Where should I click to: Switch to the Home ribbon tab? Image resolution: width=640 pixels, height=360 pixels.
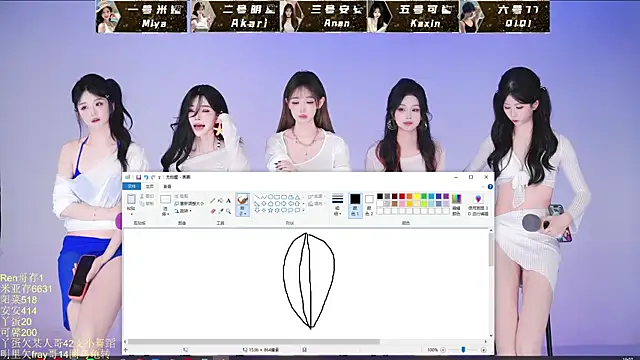[150, 186]
